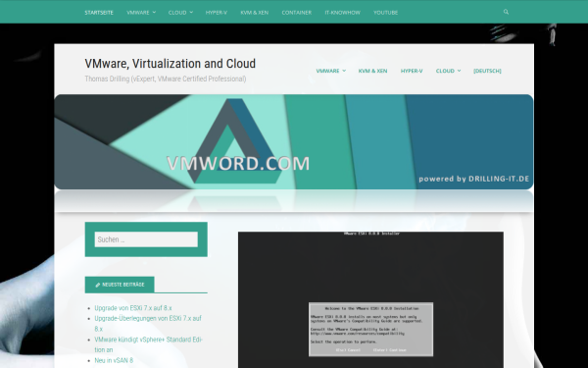Open post VMware kündigt vSphere+ Standard Edition an

149,344
